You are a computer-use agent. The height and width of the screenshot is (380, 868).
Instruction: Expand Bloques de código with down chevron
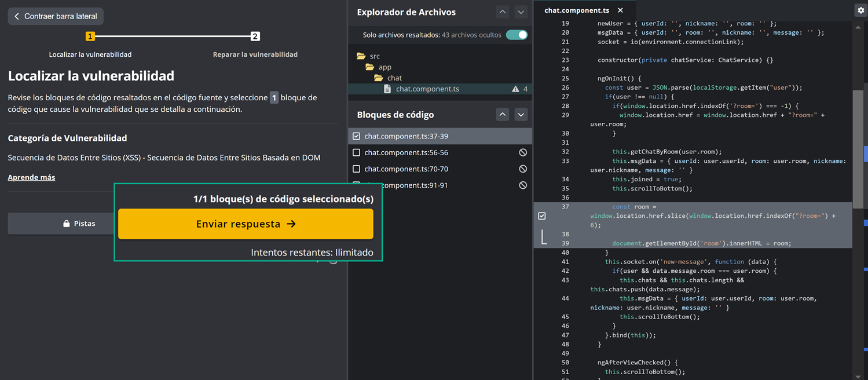pyautogui.click(x=521, y=115)
